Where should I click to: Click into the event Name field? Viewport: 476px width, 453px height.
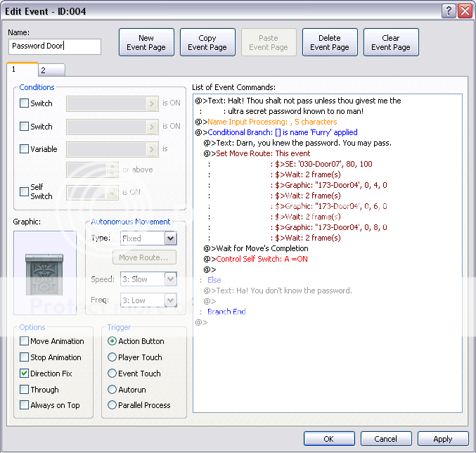tap(55, 46)
